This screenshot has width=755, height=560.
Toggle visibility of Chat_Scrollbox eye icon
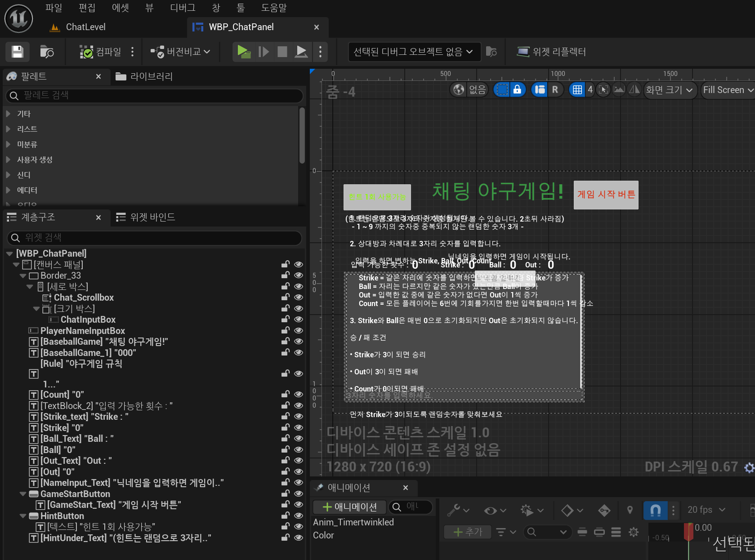299,297
